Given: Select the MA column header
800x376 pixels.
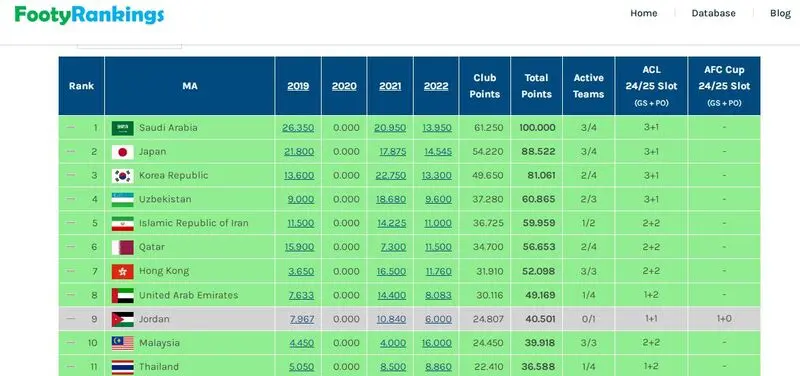Looking at the screenshot, I should (190, 86).
